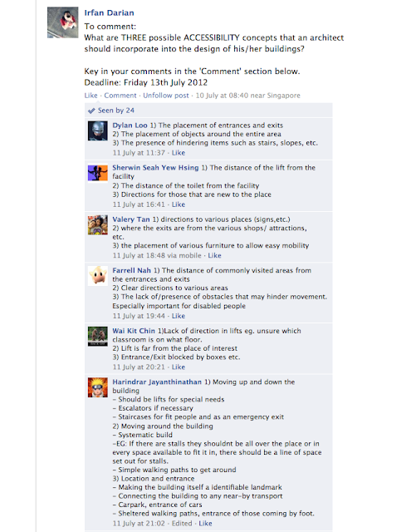Image resolution: width=416 pixels, height=532 pixels.
Task: View Edited history on Harindrar's comment
Action: (182, 524)
